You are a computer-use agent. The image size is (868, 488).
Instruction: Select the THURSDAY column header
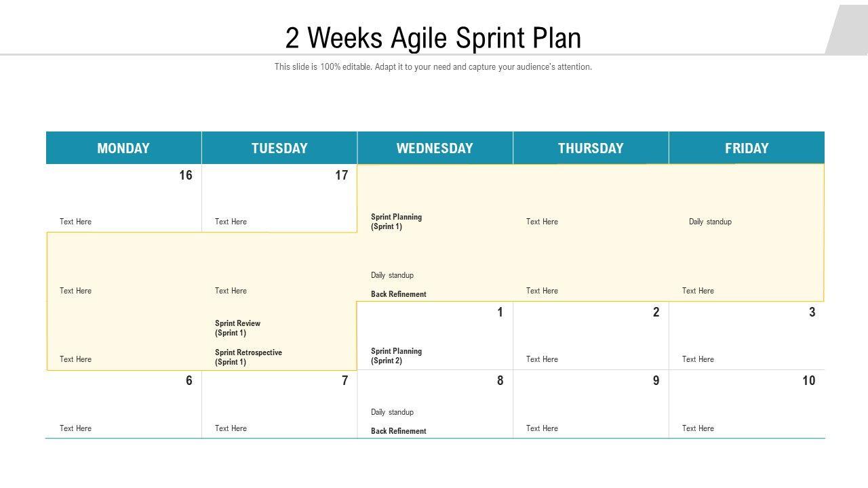591,148
